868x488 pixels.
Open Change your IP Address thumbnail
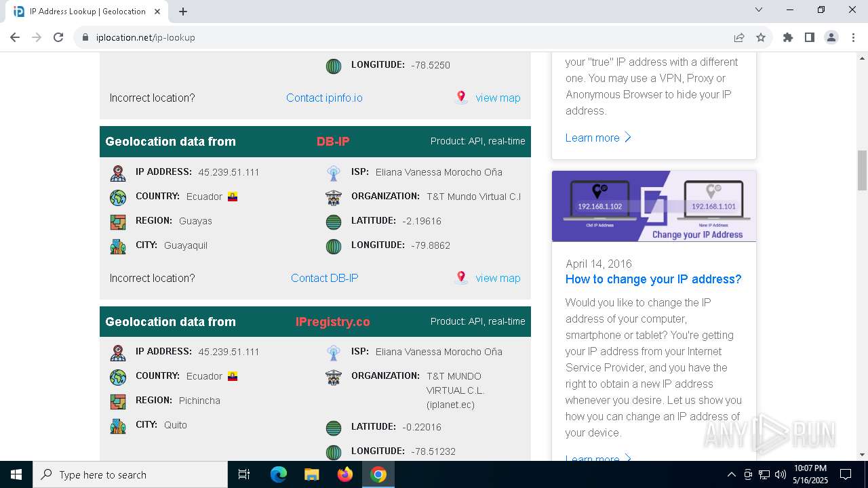tap(654, 206)
